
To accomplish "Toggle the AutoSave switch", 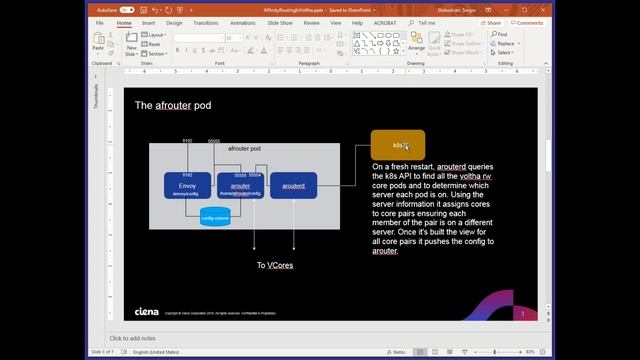I will tap(127, 10).
